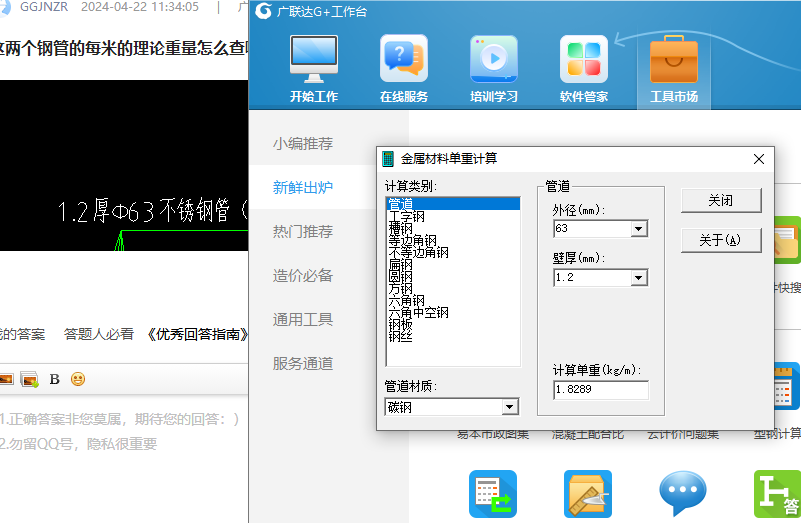Viewport: 801px width, 523px height.
Task: Click the 计算单重 result field 1.8289
Action: (601, 390)
